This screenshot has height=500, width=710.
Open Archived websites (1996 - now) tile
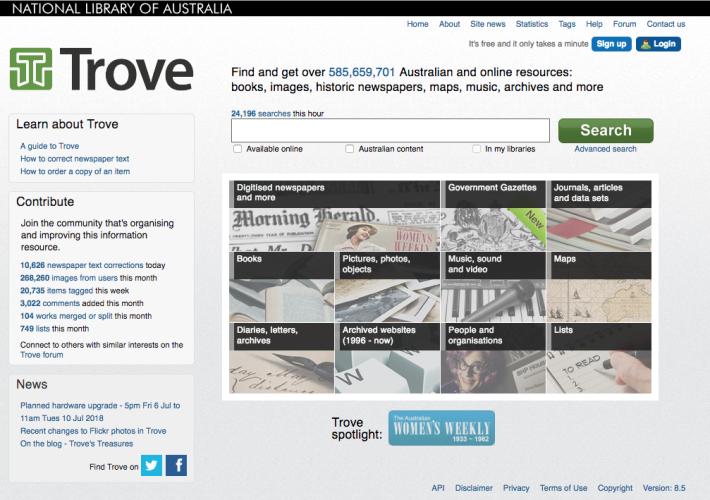(387, 358)
